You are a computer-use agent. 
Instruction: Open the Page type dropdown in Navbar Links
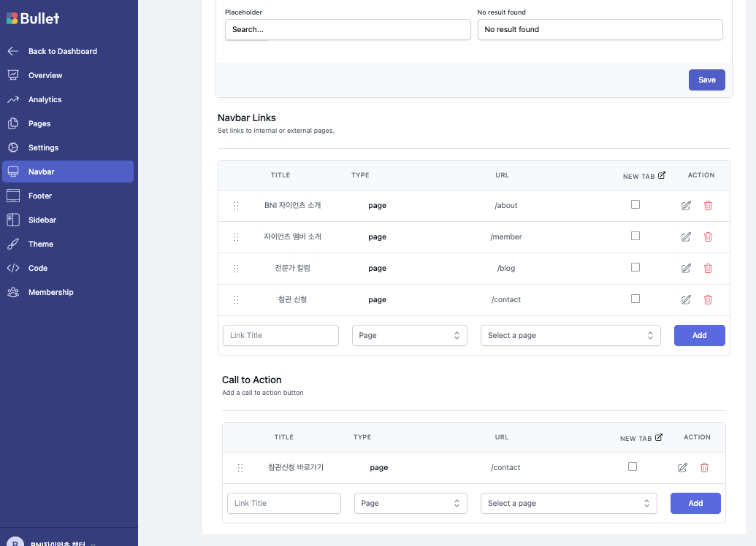pyautogui.click(x=409, y=335)
